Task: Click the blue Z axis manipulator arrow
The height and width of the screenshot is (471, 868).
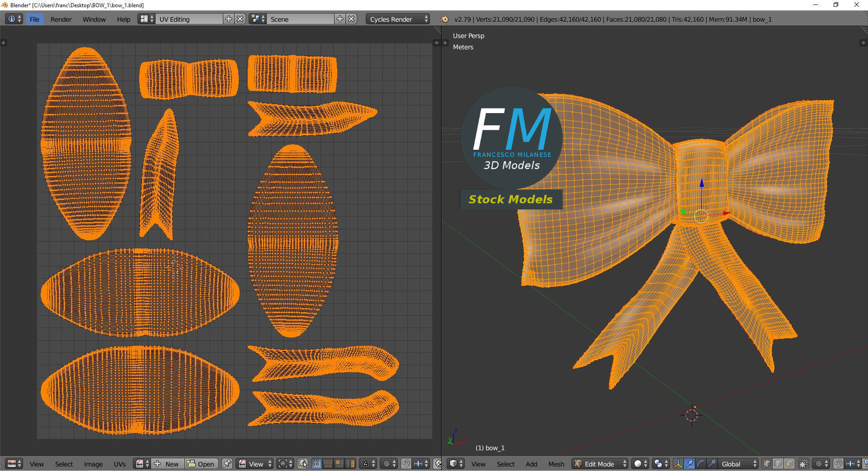Action: (702, 183)
